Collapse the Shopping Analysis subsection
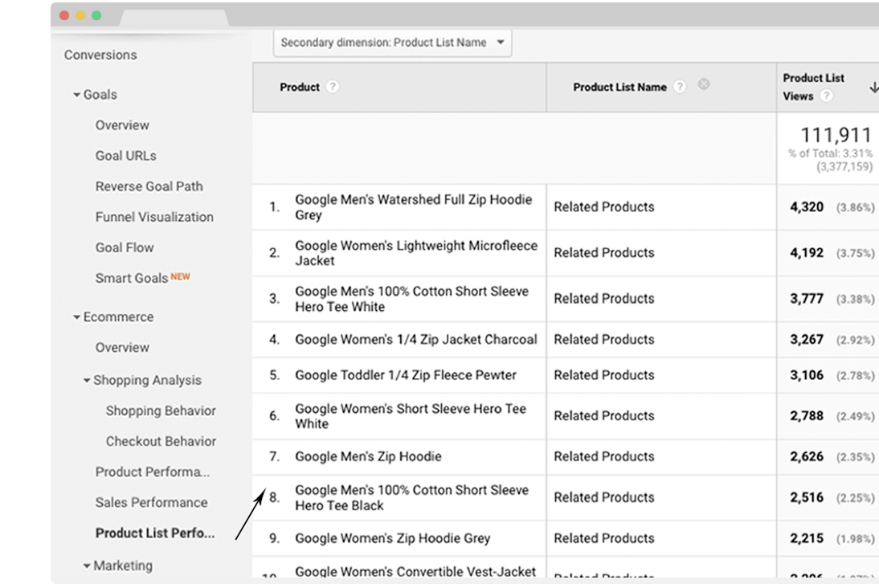The height and width of the screenshot is (588, 879). [x=87, y=381]
